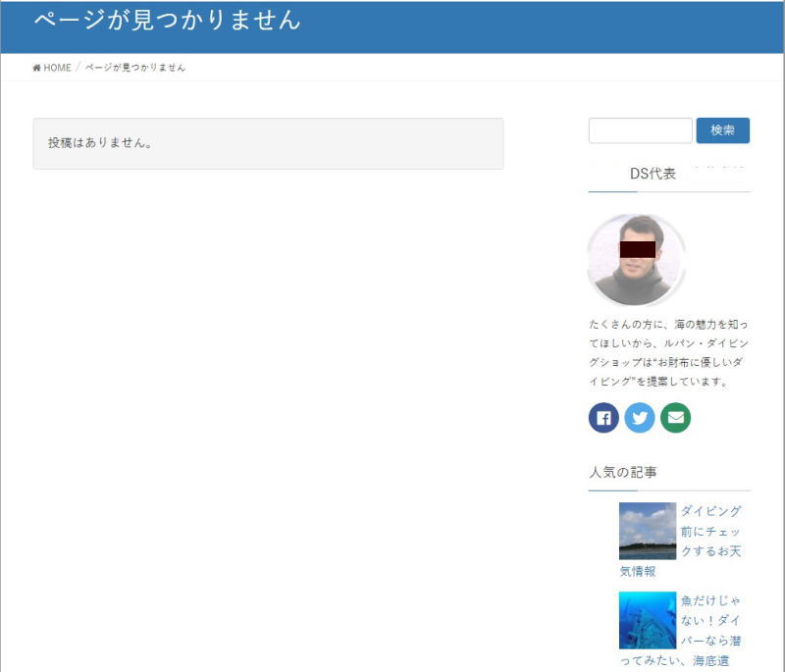Click the breadcrumb separator slash
Screen dimensions: 785x672
point(77,67)
